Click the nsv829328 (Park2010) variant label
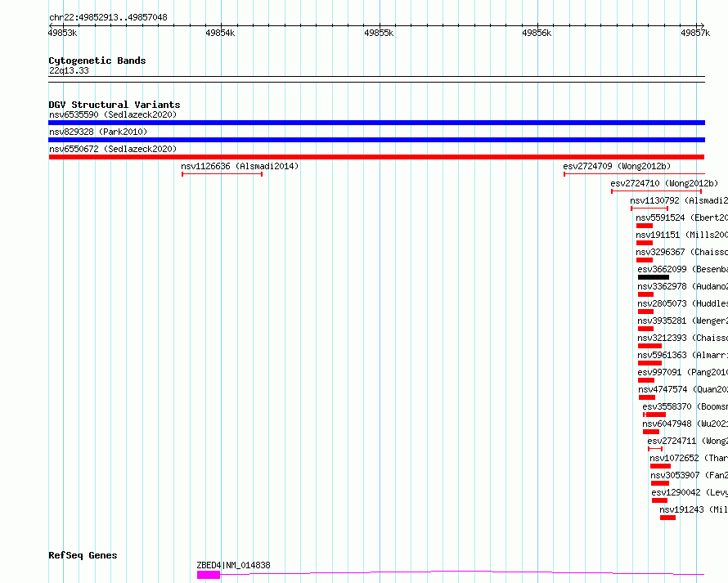The image size is (728, 583). [98, 132]
